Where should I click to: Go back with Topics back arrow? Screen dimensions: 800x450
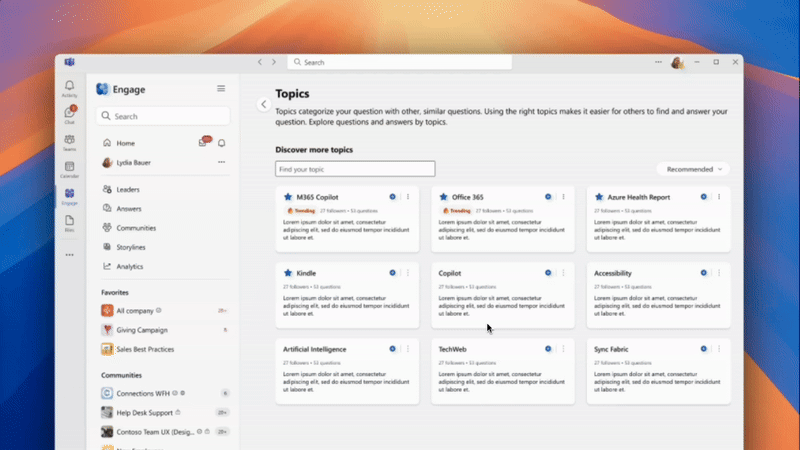click(x=264, y=104)
